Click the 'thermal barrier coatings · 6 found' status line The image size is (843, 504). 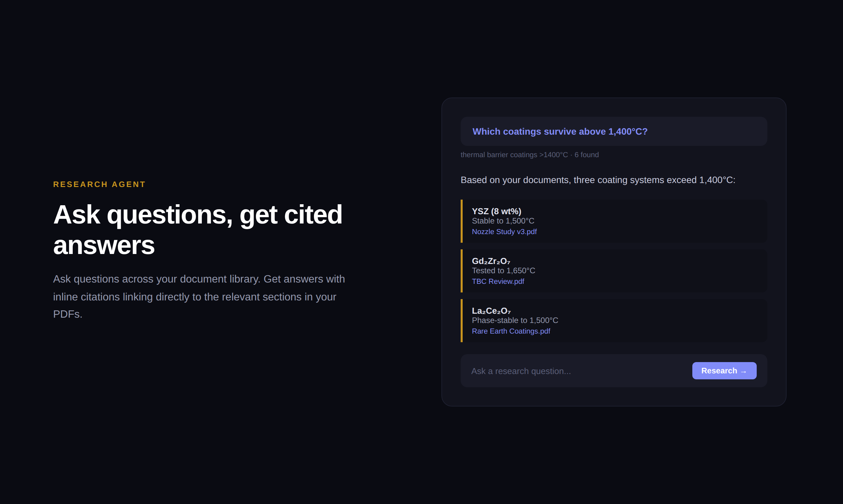pos(529,155)
